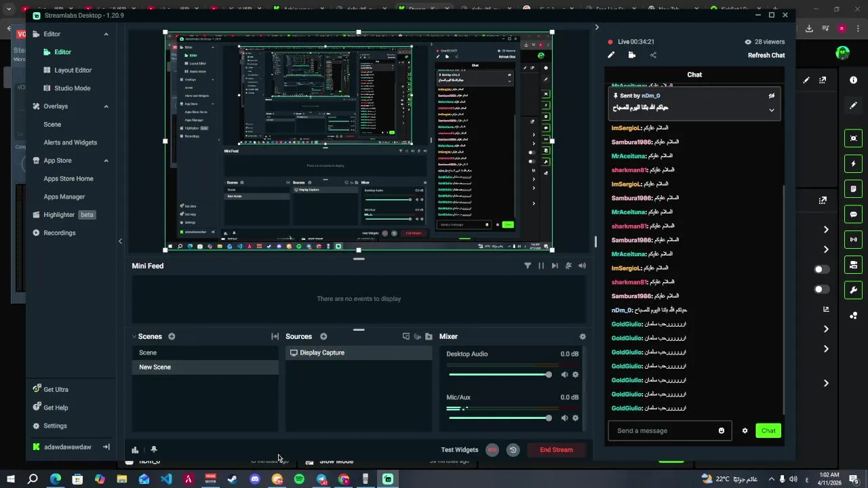Expand the pinned chat message
The width and height of the screenshot is (868, 488).
click(771, 110)
